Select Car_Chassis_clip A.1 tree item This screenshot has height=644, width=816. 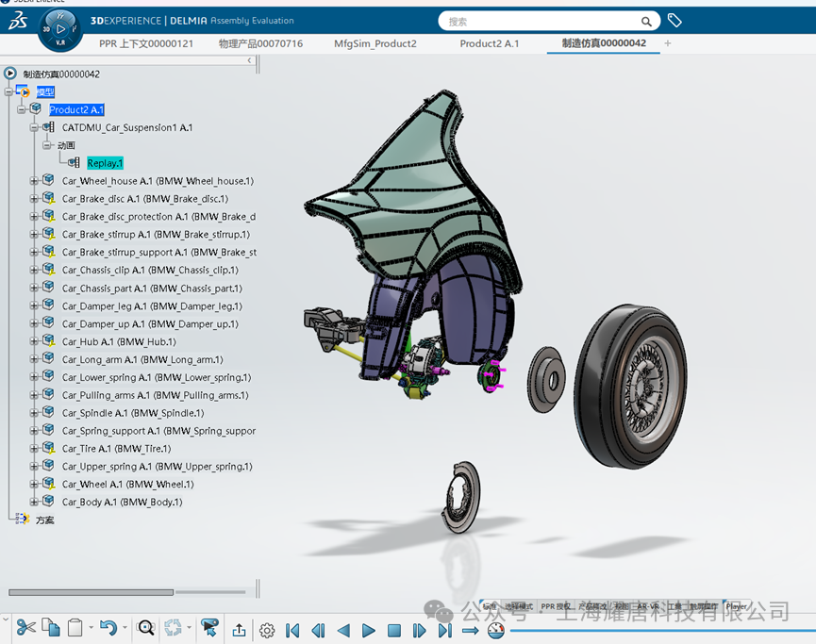coord(150,270)
